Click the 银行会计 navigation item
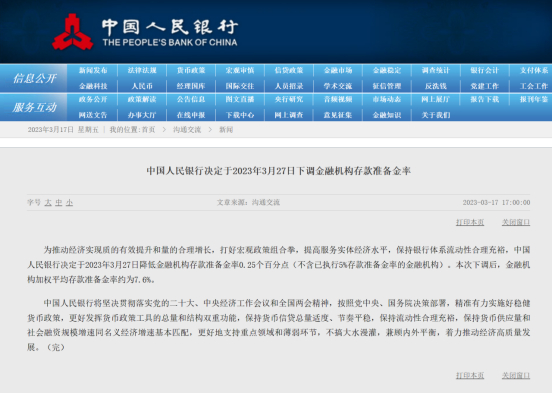The width and height of the screenshot is (553, 394). coord(485,71)
